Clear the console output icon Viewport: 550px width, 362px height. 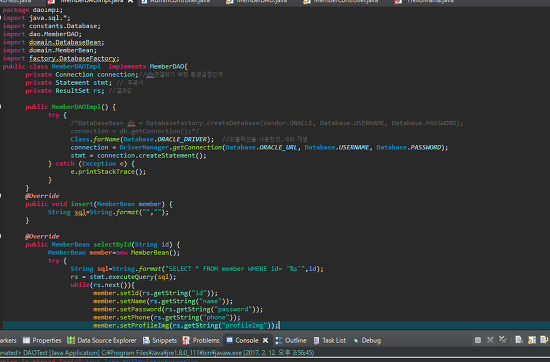519,340
